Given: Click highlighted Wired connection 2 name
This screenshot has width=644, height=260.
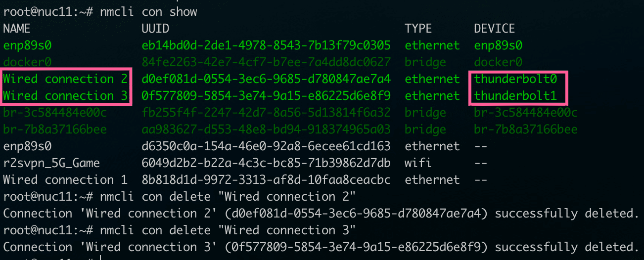Looking at the screenshot, I should point(65,79).
